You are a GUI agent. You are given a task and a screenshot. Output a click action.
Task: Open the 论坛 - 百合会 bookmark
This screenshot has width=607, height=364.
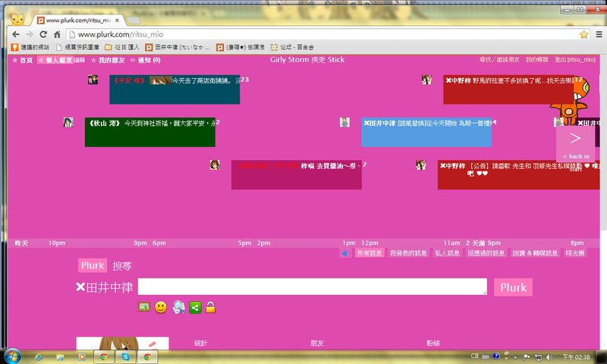[292, 47]
